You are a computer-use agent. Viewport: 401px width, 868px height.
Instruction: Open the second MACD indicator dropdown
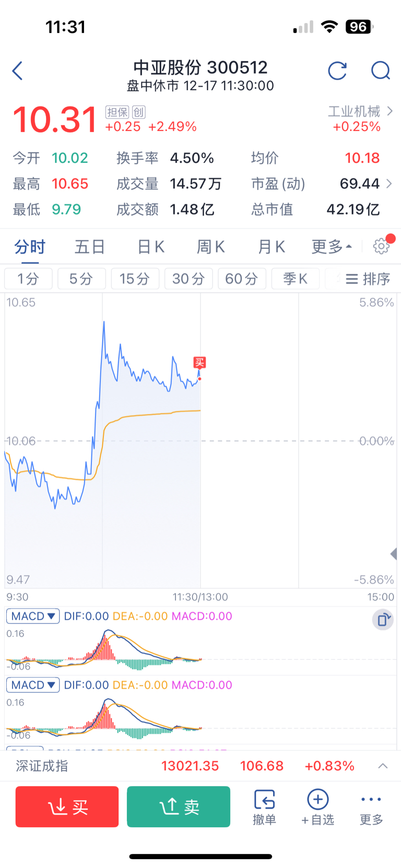(x=33, y=685)
